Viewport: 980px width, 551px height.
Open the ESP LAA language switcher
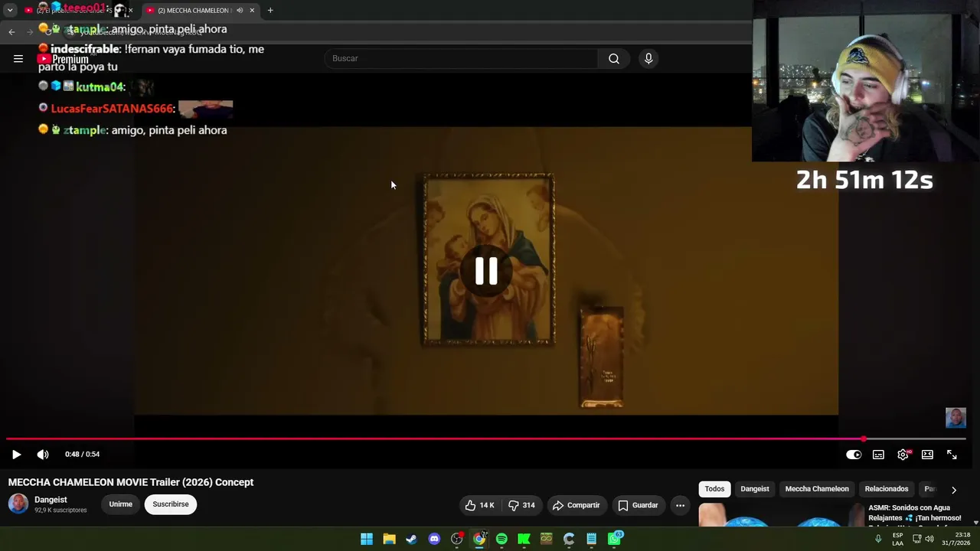(898, 539)
